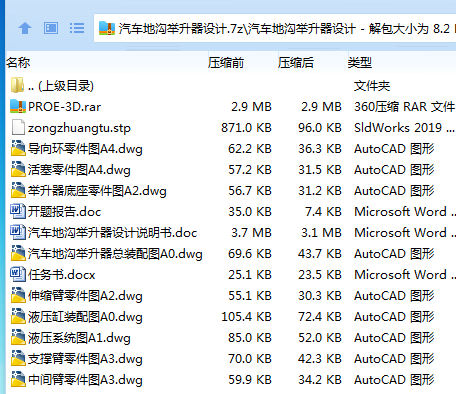This screenshot has width=456, height=394.
Task: Select 开题报告.doc file name
Action: click(65, 212)
